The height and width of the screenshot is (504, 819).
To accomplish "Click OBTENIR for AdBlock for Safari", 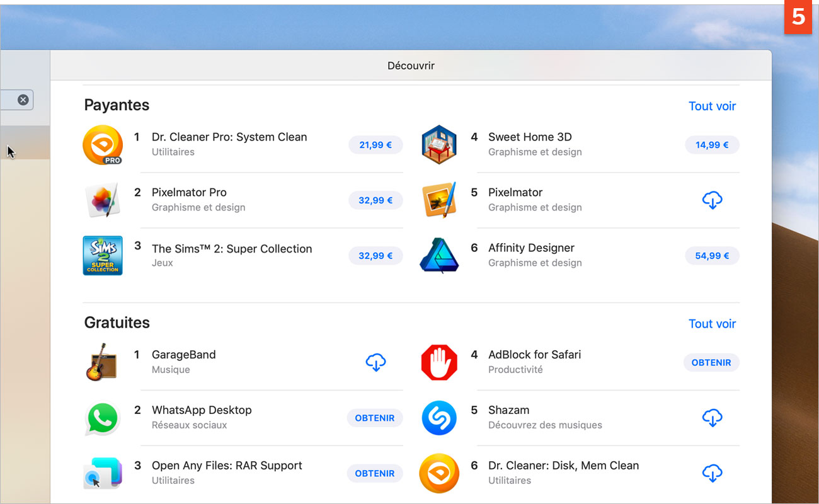I will coord(711,362).
